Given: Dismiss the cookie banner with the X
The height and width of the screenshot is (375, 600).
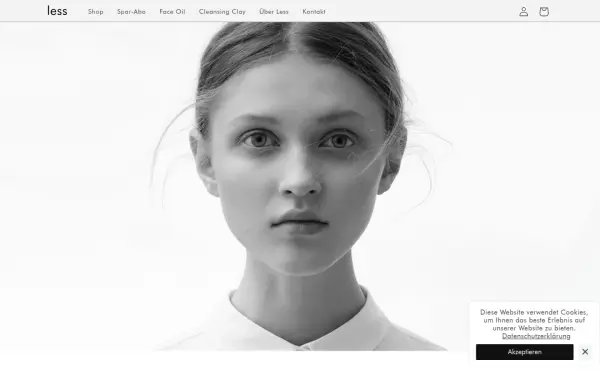Looking at the screenshot, I should click(x=585, y=352).
